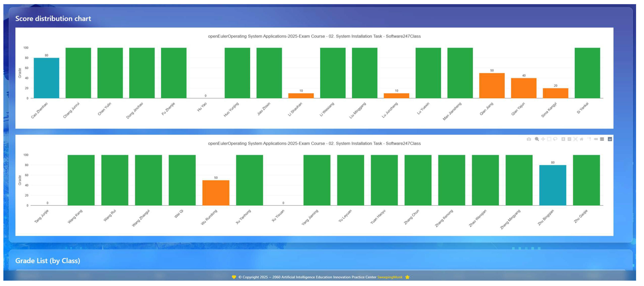Click the "Chen Yulin" axis label
644x286 pixels.
click(x=104, y=109)
